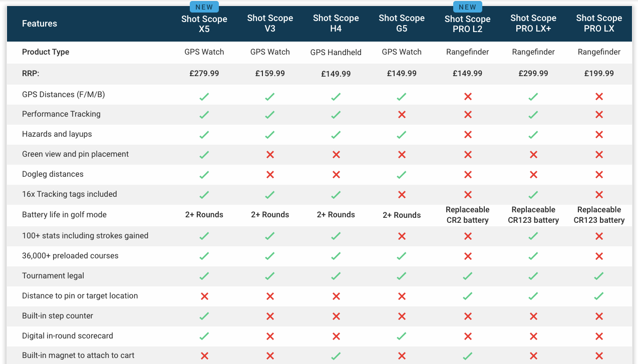Click the NEW badge above Shot Scope X5
Image resolution: width=638 pixels, height=364 pixels.
coord(204,7)
